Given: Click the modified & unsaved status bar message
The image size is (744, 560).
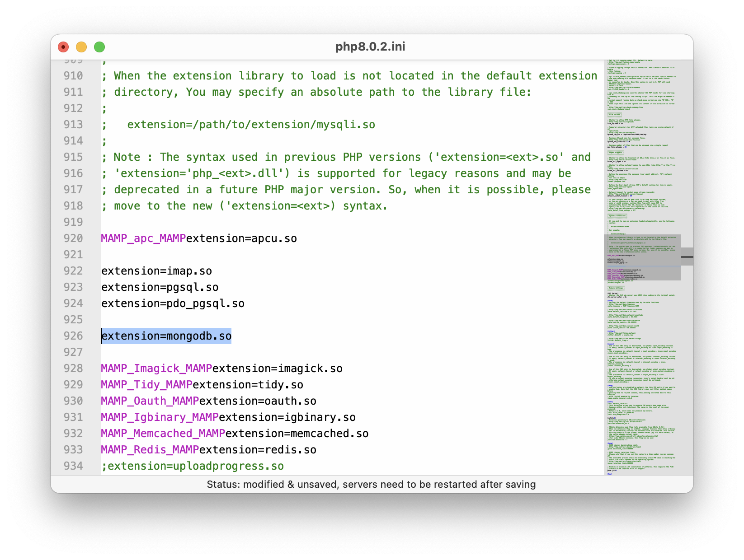Looking at the screenshot, I should click(372, 484).
